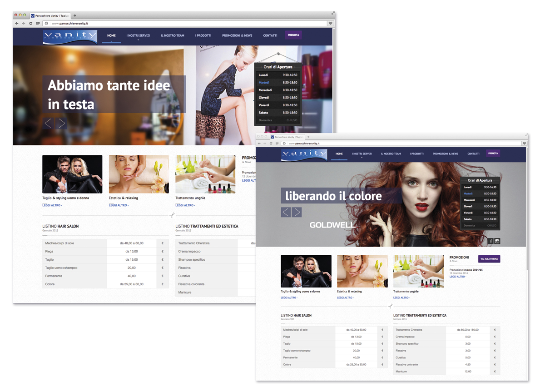Click the PRENOTA button in the rear window
Screen dimensions: 545x392
pyautogui.click(x=293, y=35)
